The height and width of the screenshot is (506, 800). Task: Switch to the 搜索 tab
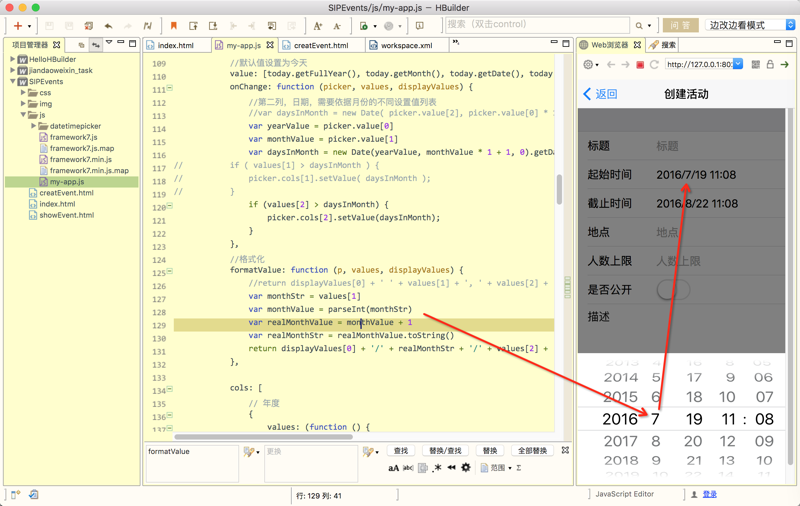[662, 45]
